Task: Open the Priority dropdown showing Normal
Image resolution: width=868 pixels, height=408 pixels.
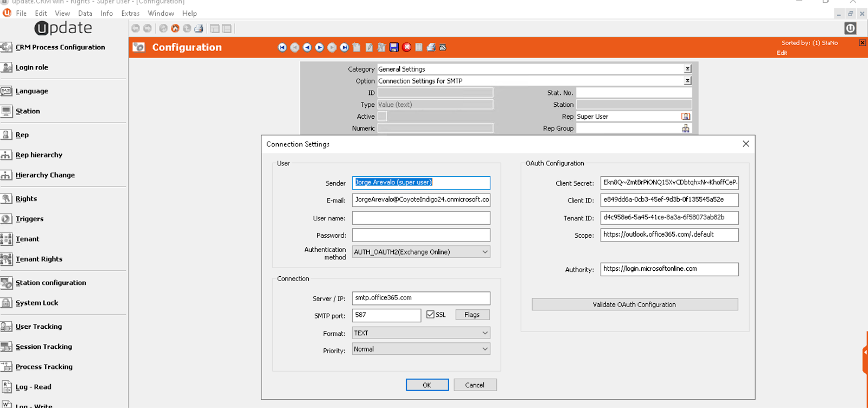Action: (x=421, y=349)
